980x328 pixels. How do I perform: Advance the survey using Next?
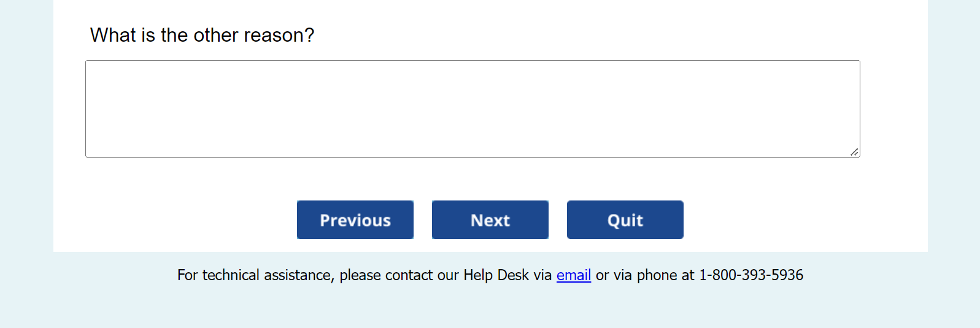[490, 220]
